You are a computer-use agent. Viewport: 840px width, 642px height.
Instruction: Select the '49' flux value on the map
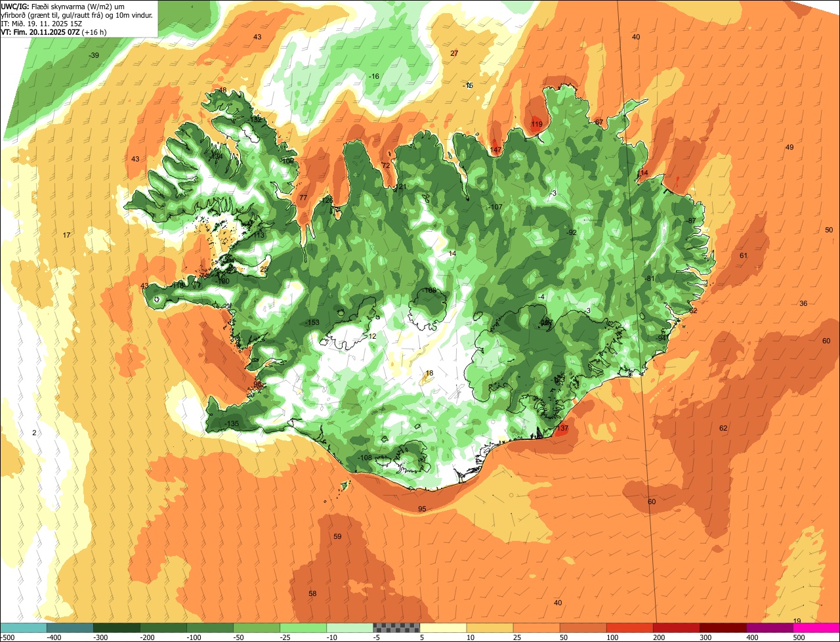click(789, 147)
